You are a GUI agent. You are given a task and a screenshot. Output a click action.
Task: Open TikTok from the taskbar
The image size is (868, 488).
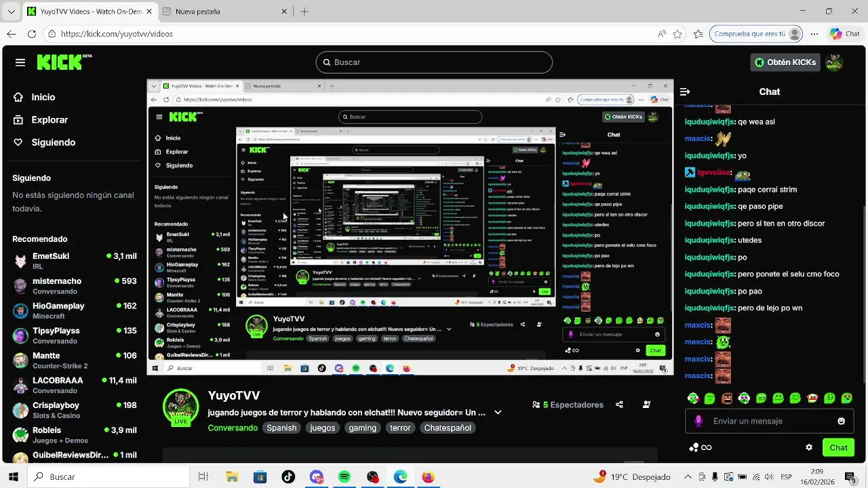(x=288, y=476)
